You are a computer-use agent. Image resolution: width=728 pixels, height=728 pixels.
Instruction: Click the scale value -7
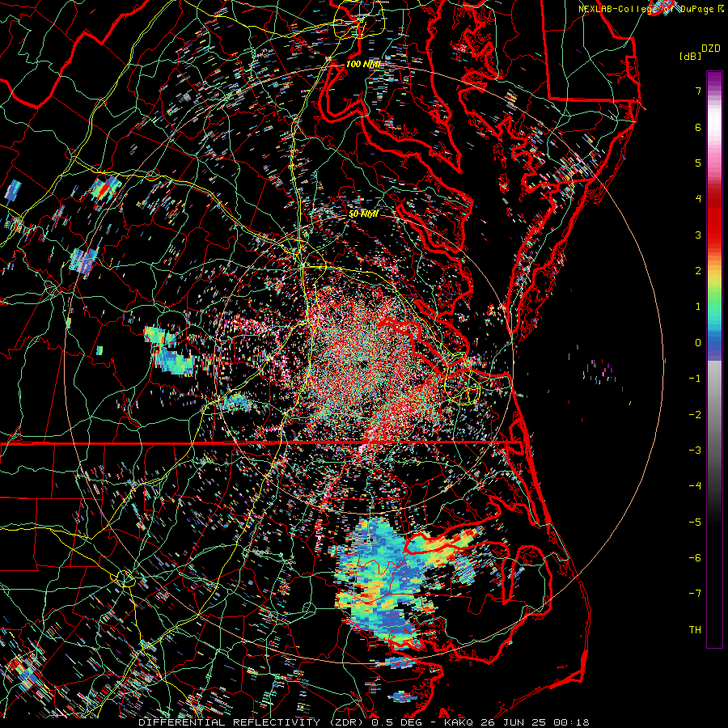(695, 594)
